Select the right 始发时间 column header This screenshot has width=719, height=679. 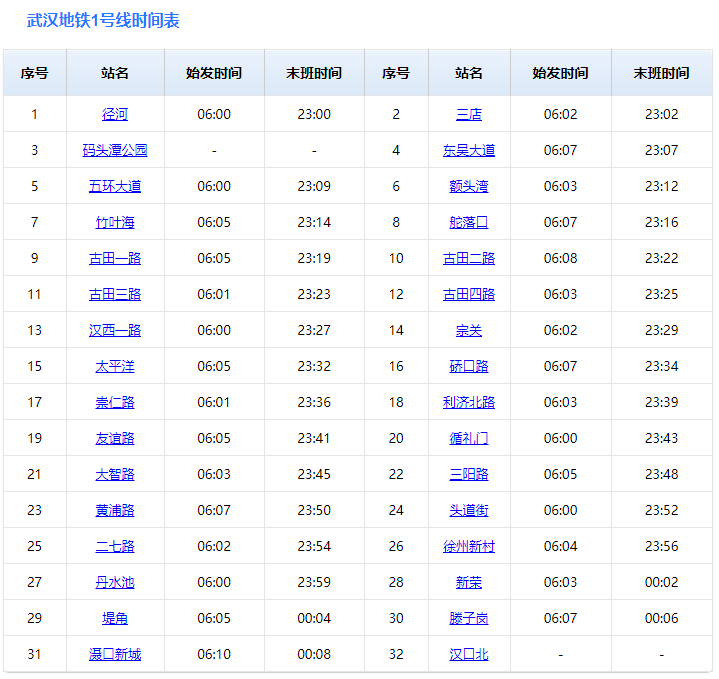pyautogui.click(x=560, y=73)
